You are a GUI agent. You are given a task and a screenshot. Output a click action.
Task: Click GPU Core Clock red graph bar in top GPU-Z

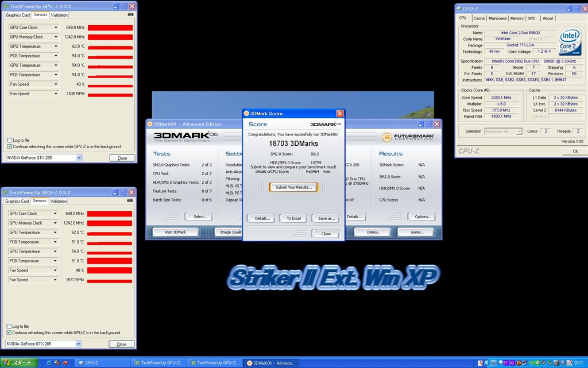tap(110, 28)
